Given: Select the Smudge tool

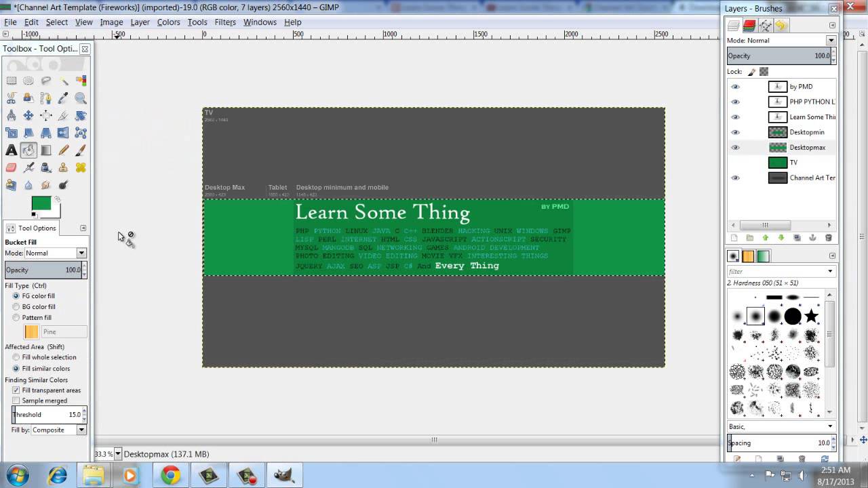Looking at the screenshot, I should click(46, 185).
